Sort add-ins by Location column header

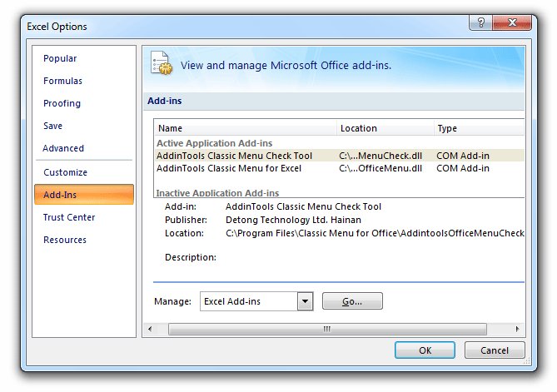(x=385, y=128)
